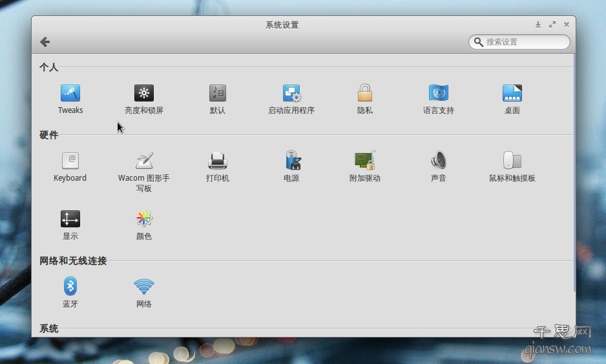Click the download arrow icon in title bar
The width and height of the screenshot is (606, 364).
[538, 25]
